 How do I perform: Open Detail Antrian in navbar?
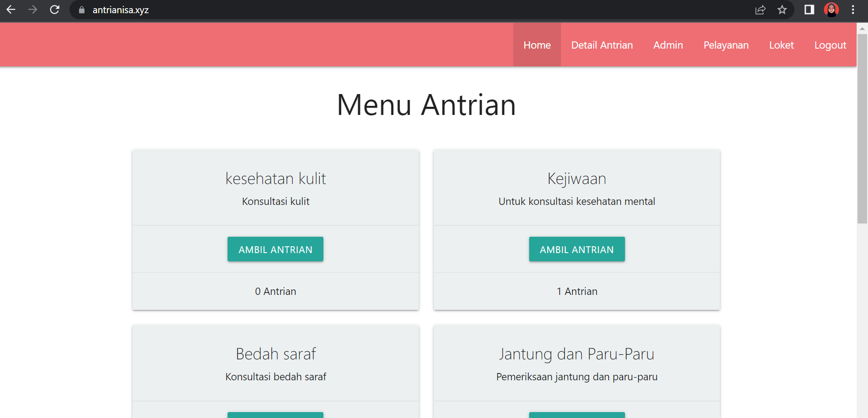click(602, 45)
